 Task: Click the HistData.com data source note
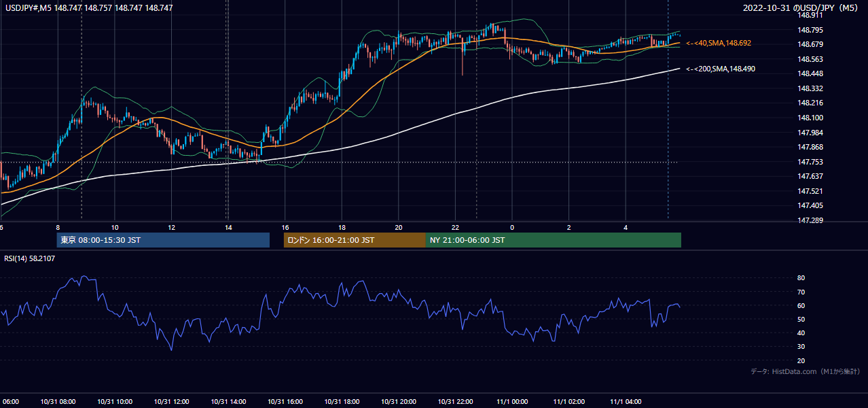[806, 371]
